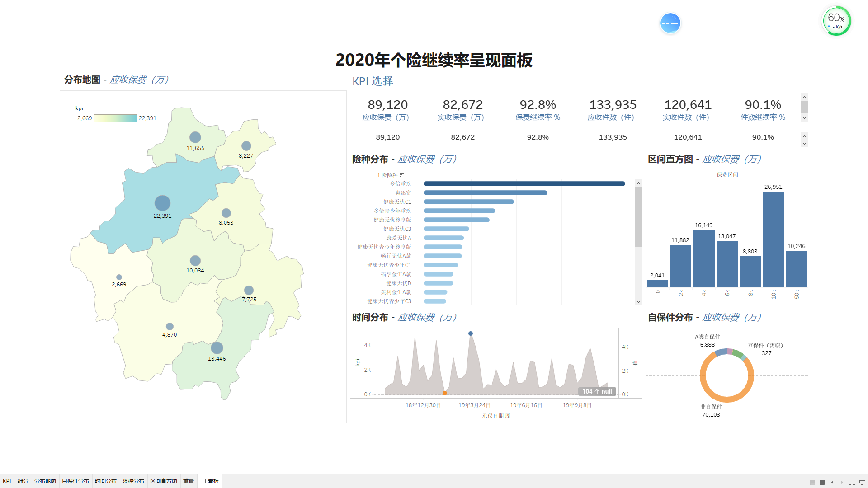
Task: Select the 看板 dashboard tab
Action: pyautogui.click(x=210, y=481)
